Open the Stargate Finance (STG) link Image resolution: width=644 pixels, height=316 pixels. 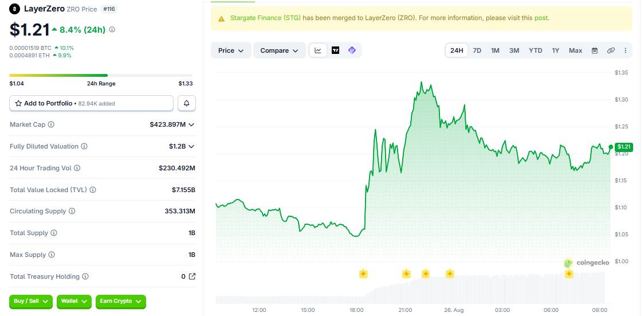tap(265, 18)
